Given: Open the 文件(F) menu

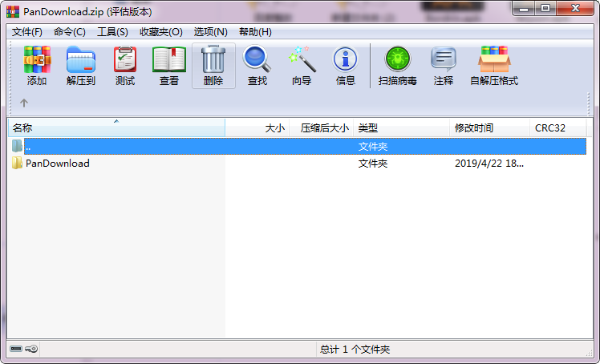Looking at the screenshot, I should point(26,32).
